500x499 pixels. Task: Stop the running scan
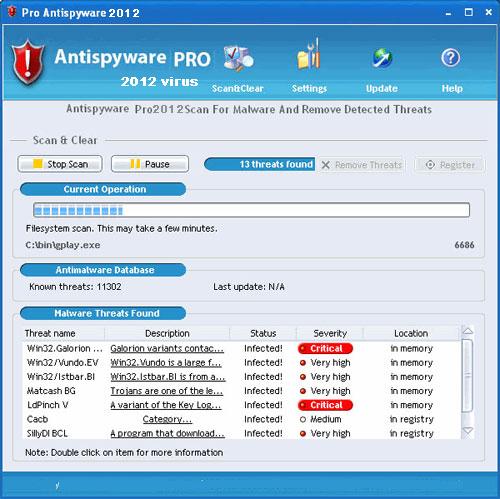pos(60,164)
